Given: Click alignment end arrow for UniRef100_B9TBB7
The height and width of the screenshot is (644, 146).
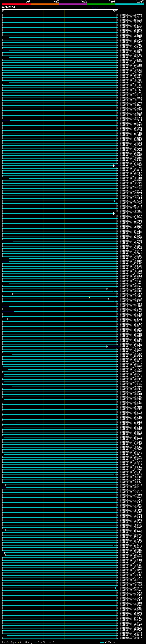Looking at the screenshot, I should 114,166.
